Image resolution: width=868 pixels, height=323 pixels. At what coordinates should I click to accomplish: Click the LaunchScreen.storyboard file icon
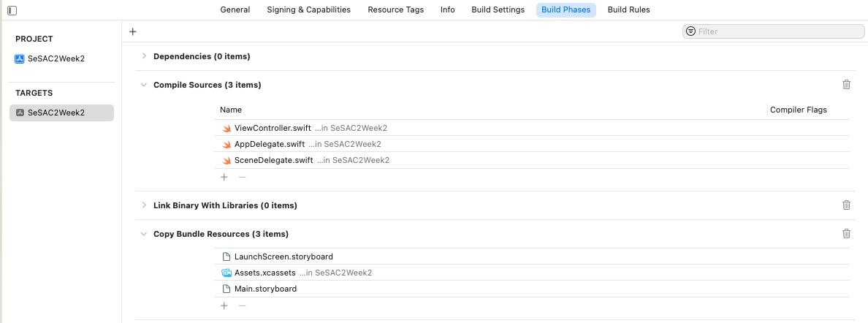pyautogui.click(x=226, y=256)
